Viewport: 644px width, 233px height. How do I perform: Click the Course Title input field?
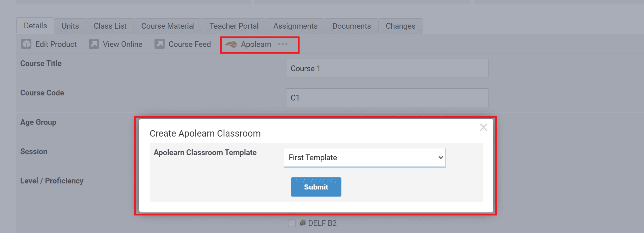(387, 68)
